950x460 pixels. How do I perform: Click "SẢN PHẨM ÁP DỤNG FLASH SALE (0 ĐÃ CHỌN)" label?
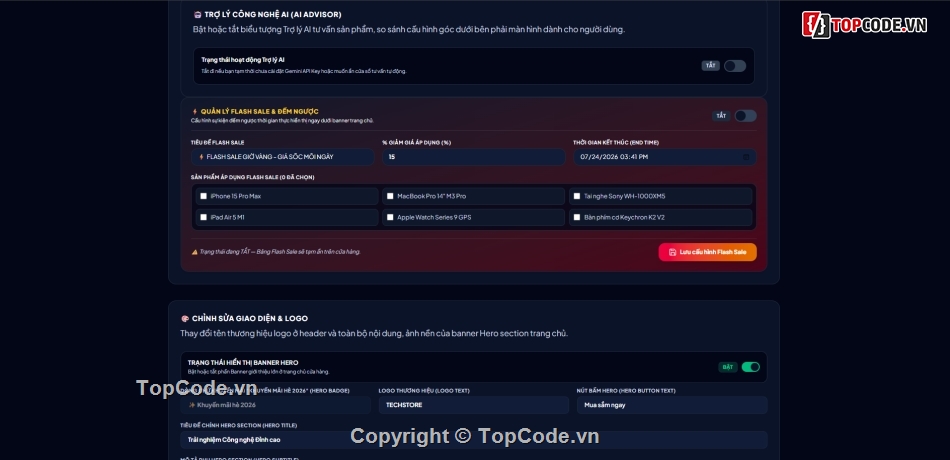252,178
